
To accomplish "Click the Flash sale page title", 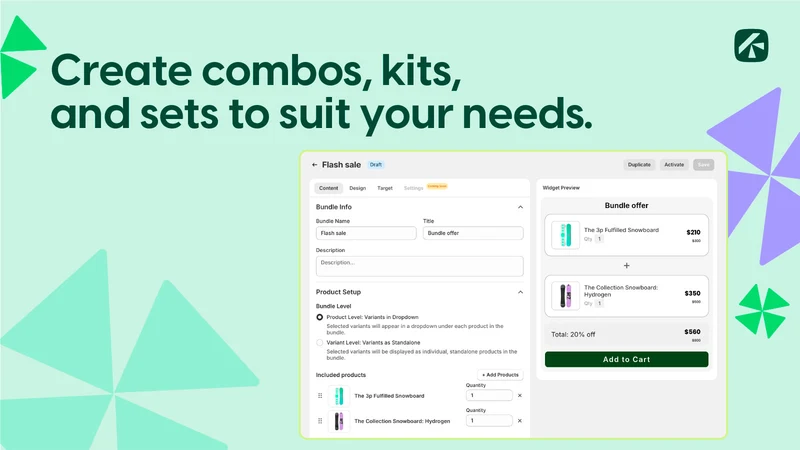I will 341,165.
